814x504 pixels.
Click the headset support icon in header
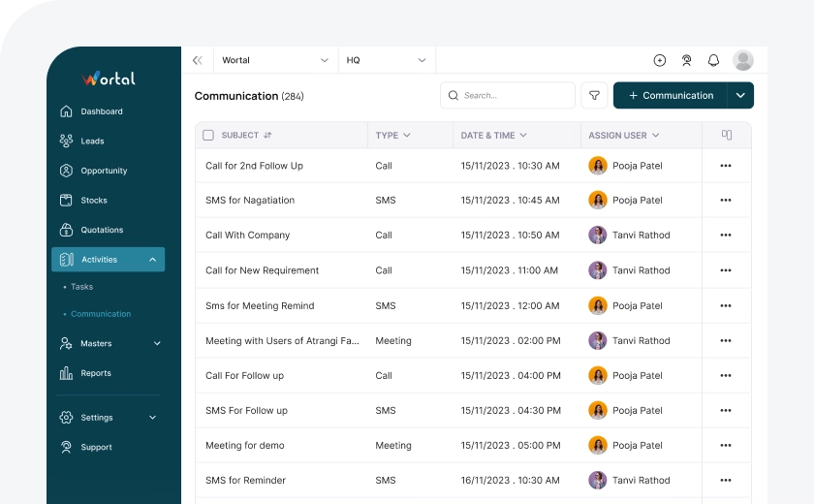687,60
